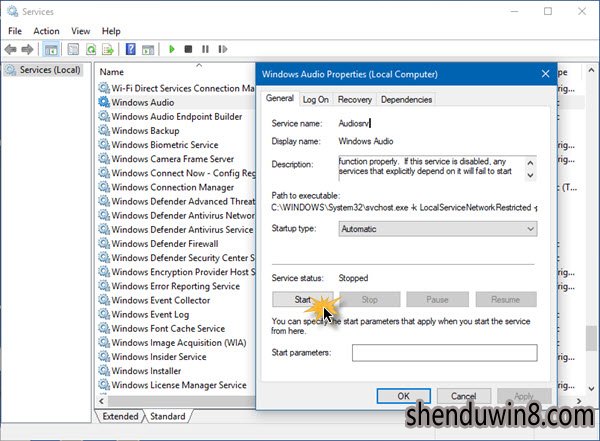Click the gear icon beside Windows Installer
The width and height of the screenshot is (600, 441).
pyautogui.click(x=104, y=371)
